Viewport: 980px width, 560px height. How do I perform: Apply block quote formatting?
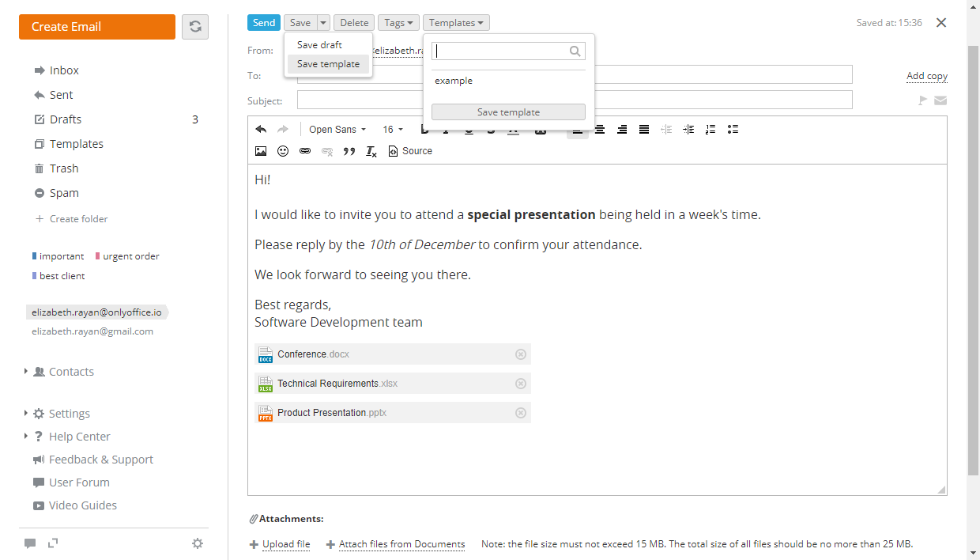[349, 151]
